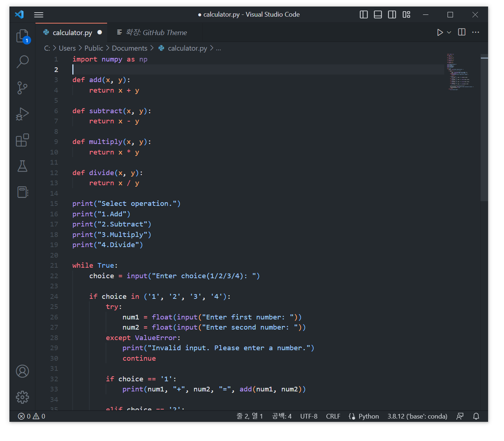Image resolution: width=504 pixels, height=441 pixels.
Task: Click 'print("Select operation.")' line
Action: [x=126, y=204]
